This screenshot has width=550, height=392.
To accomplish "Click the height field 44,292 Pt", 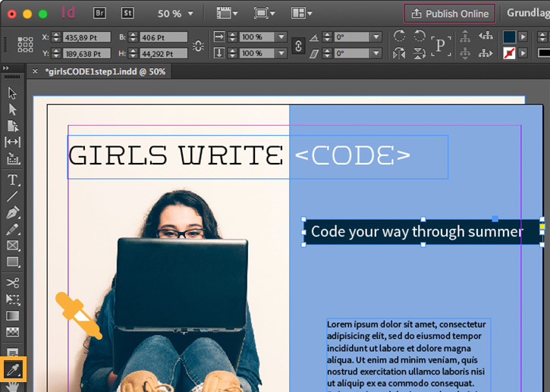I will tap(163, 54).
